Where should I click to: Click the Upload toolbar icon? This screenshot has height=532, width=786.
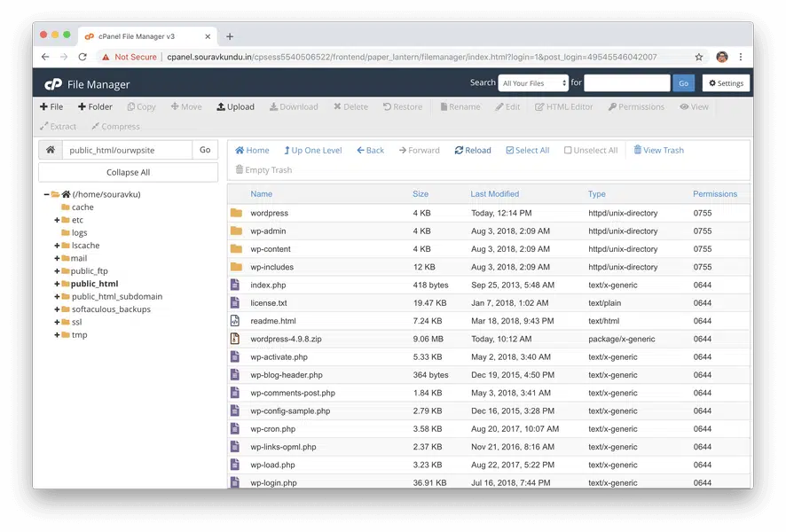tap(221, 106)
